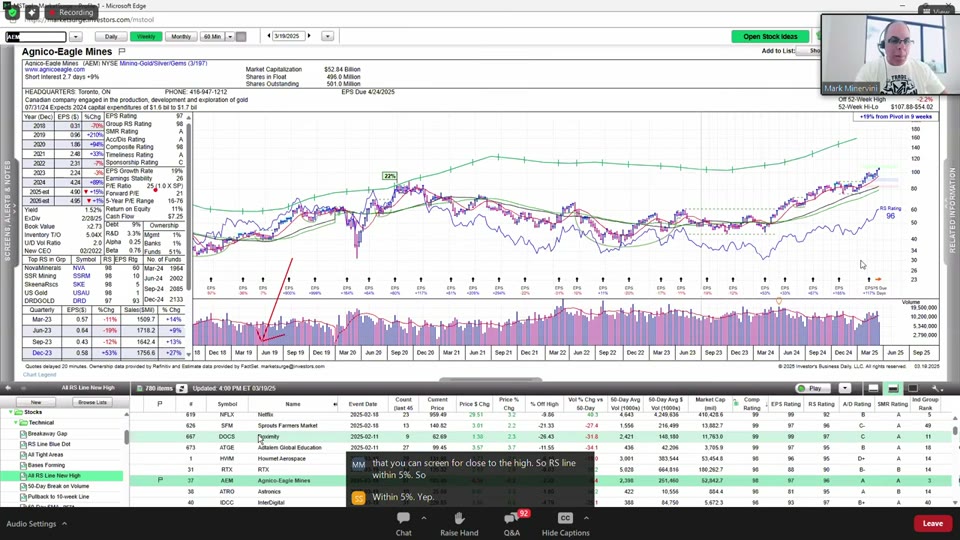Switch chart to 60 Min timeframe
The height and width of the screenshot is (540, 960).
[x=212, y=37]
